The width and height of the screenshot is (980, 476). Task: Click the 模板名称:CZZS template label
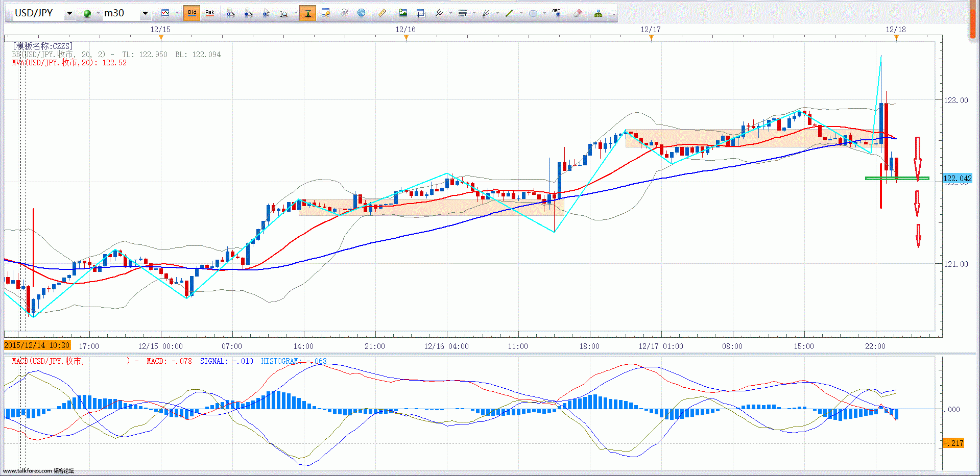(x=43, y=46)
